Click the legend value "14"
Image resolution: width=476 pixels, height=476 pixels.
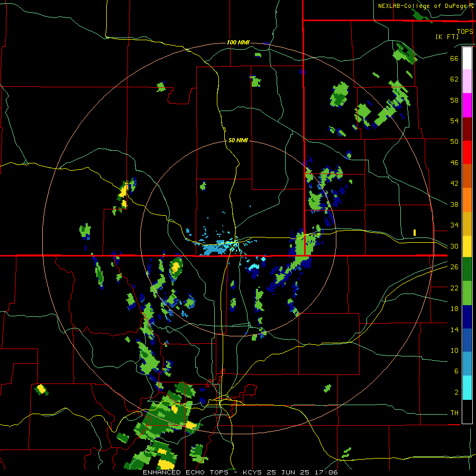(454, 329)
